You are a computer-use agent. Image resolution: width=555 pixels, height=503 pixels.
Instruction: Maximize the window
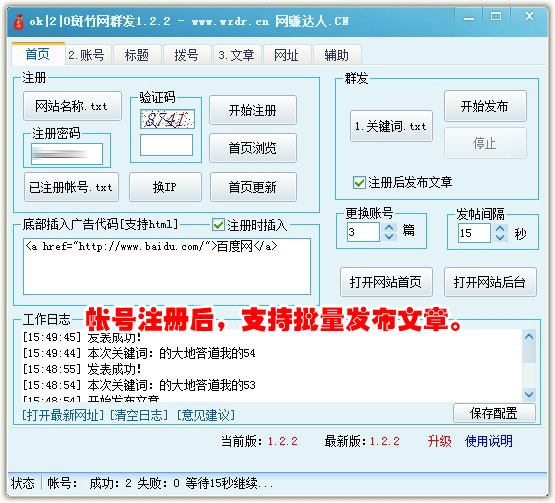point(496,17)
